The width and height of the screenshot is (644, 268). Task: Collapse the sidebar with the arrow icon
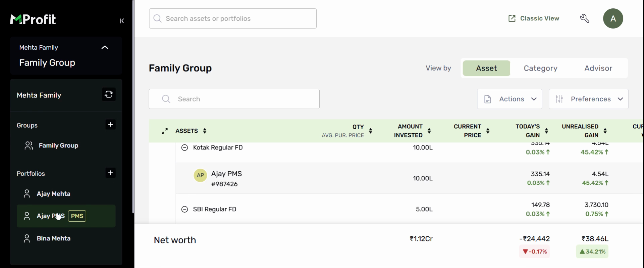(122, 21)
